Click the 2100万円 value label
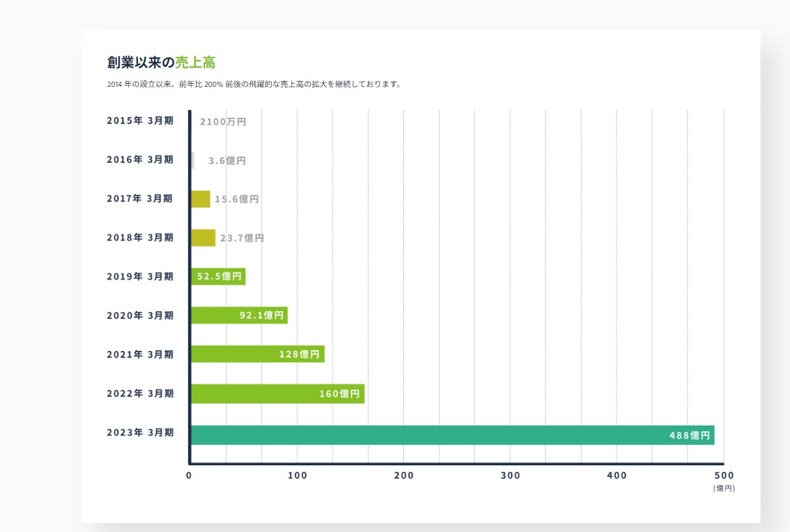Screen dimensions: 790x532 pyautogui.click(x=223, y=122)
